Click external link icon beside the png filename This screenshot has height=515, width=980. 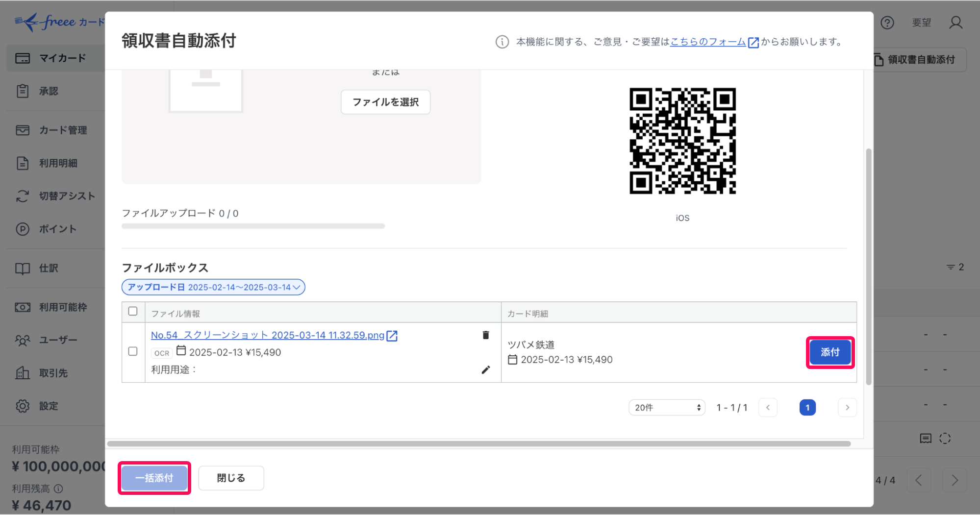coord(392,336)
